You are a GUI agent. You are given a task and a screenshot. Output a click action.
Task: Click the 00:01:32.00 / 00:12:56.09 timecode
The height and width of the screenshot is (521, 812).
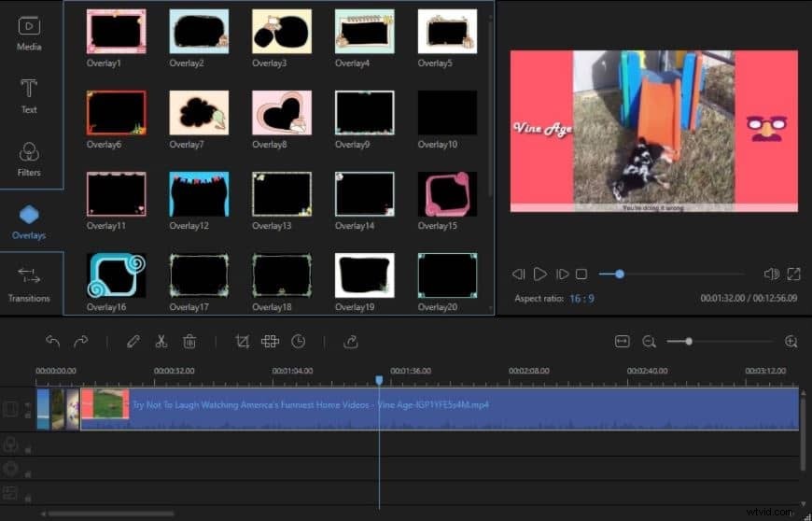click(x=749, y=298)
